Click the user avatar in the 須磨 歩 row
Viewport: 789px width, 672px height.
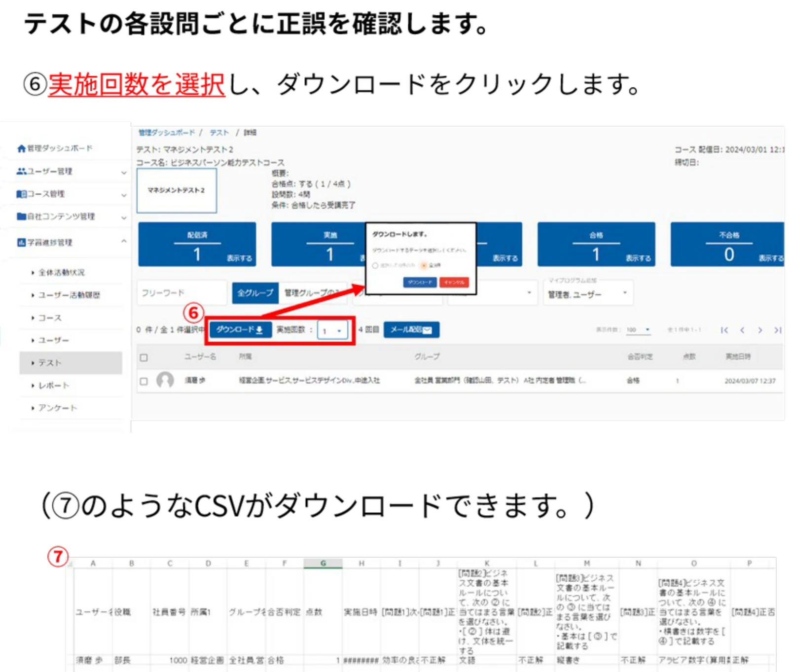tap(165, 380)
